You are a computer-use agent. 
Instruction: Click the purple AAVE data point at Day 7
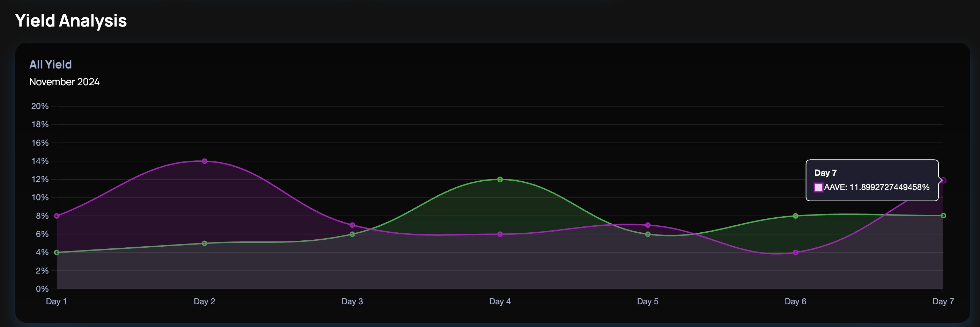(x=943, y=180)
